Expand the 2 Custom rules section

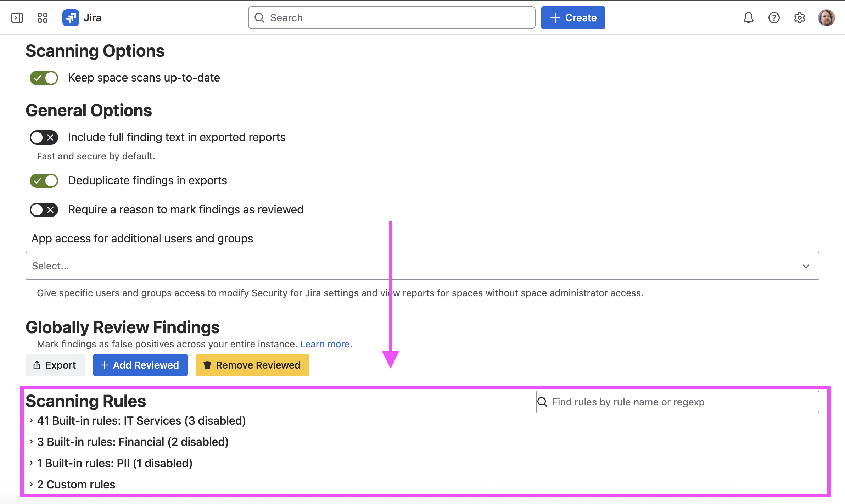76,485
